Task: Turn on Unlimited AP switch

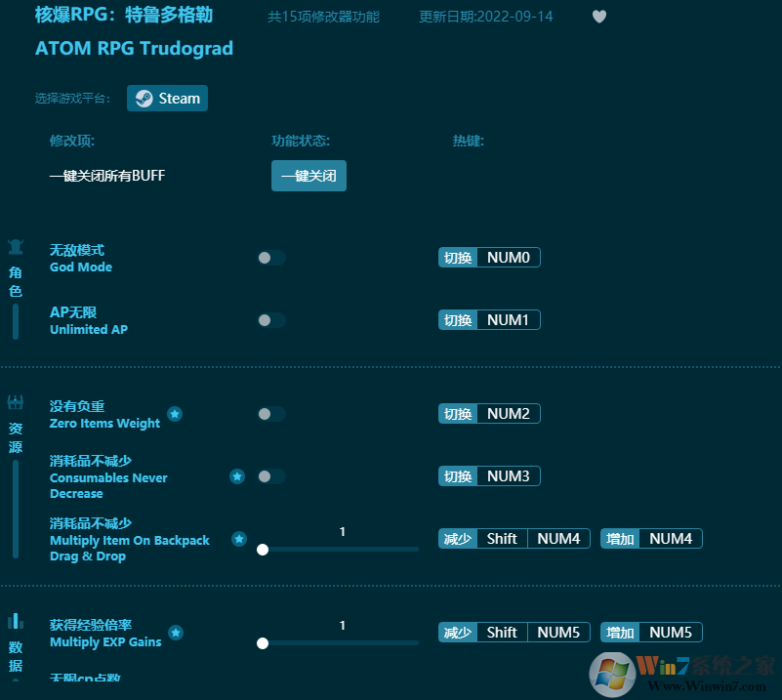Action: tap(271, 320)
